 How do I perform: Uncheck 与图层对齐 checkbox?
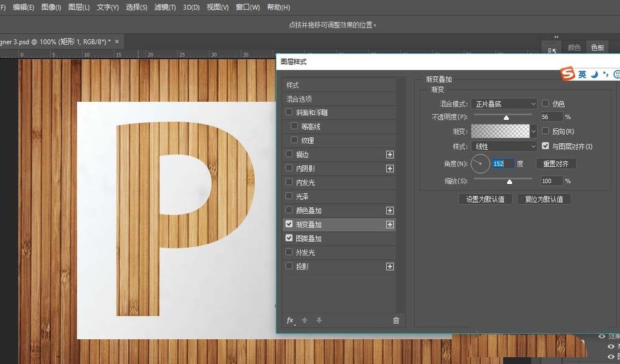(x=545, y=146)
